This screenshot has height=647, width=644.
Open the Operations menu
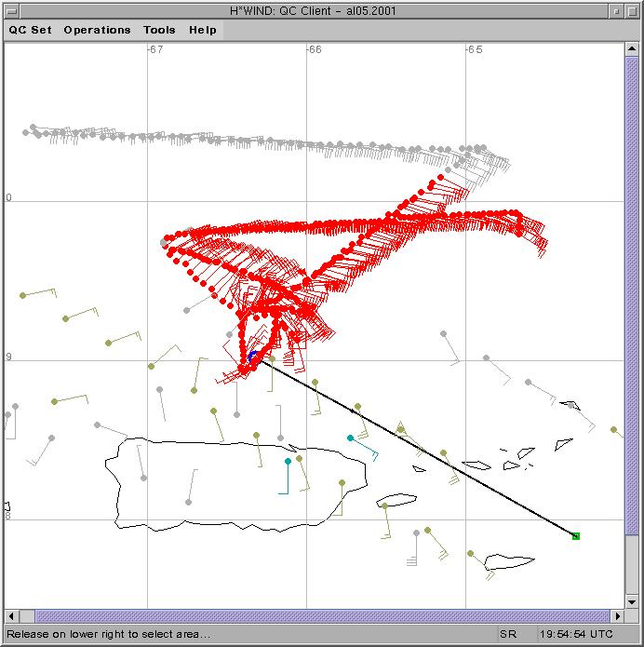[x=97, y=30]
